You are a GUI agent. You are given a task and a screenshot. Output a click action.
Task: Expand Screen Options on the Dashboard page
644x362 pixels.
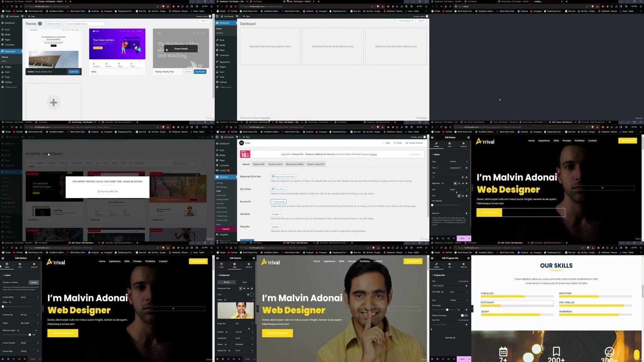(x=405, y=21)
